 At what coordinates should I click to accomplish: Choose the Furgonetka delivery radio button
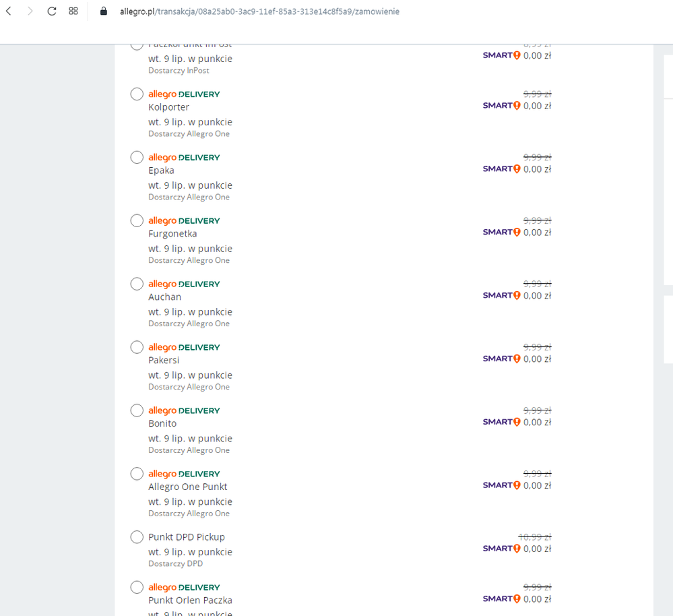137,220
